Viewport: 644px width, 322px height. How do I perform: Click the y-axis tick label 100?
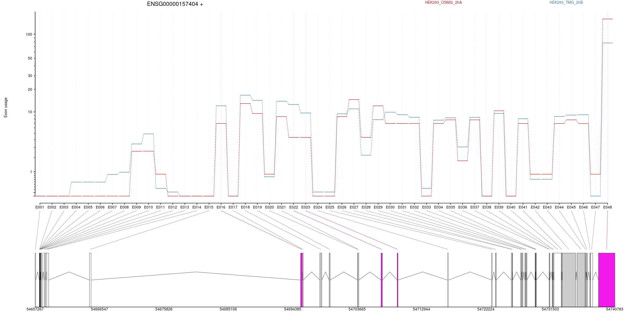click(29, 34)
